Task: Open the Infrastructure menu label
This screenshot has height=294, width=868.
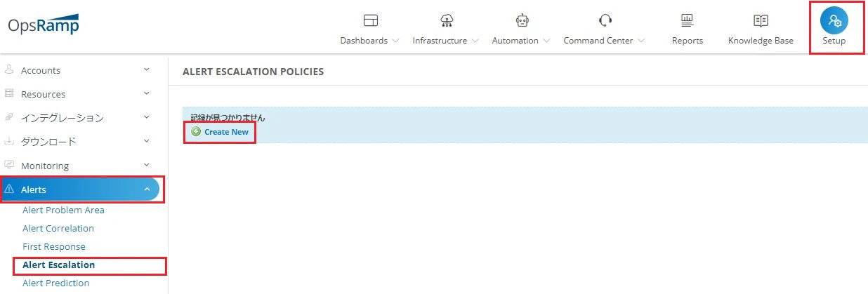Action: tap(440, 41)
